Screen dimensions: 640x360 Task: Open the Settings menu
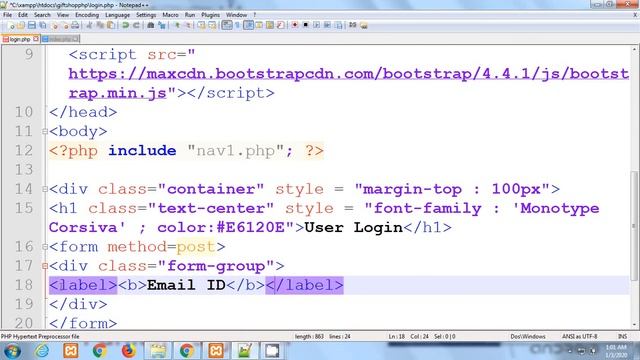coord(146,15)
